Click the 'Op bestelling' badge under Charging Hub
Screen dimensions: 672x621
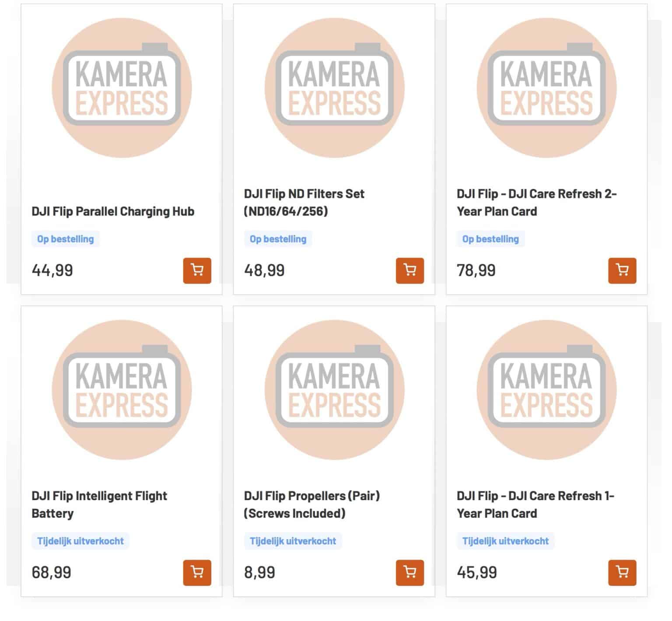66,239
